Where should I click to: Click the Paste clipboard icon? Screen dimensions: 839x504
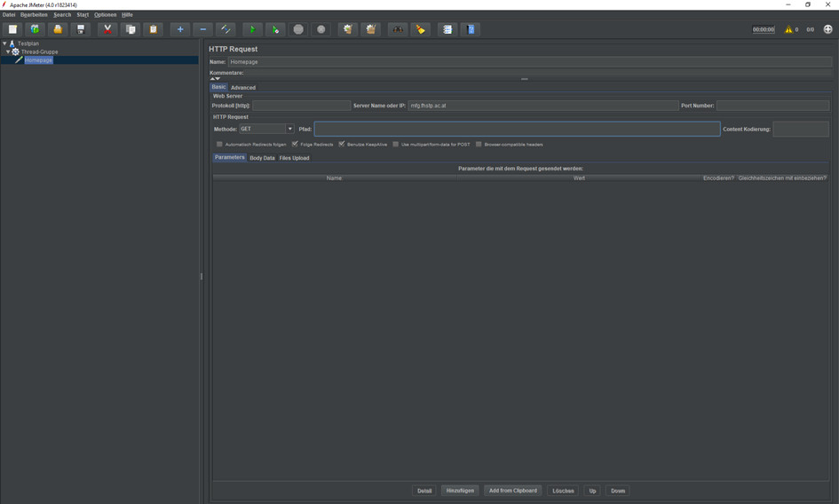click(x=153, y=29)
